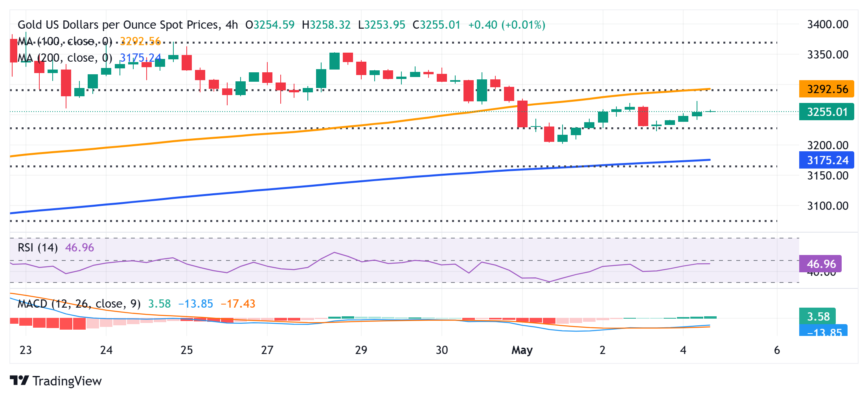Click the 29 date label on time axis
The image size is (868, 398).
(x=361, y=350)
